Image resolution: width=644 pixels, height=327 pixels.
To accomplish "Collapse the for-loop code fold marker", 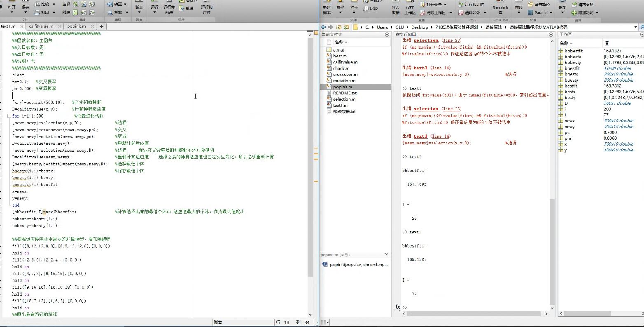I will (x=9, y=116).
